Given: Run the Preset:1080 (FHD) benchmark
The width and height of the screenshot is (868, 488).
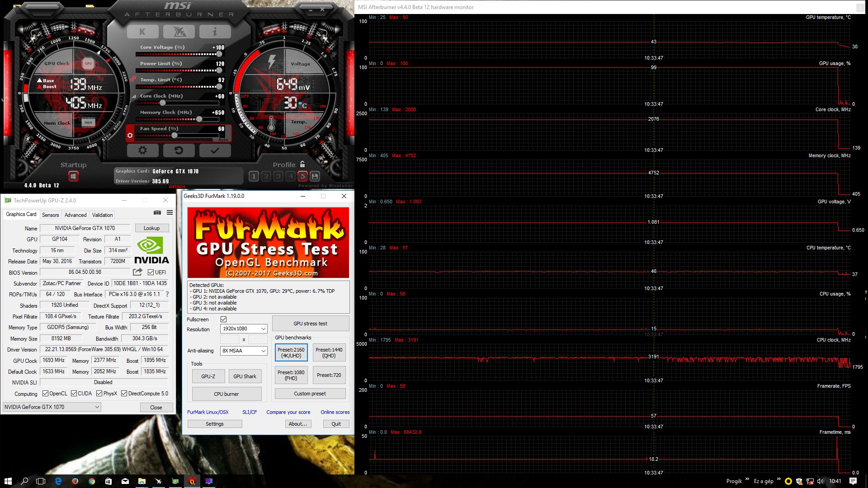Looking at the screenshot, I should 291,375.
